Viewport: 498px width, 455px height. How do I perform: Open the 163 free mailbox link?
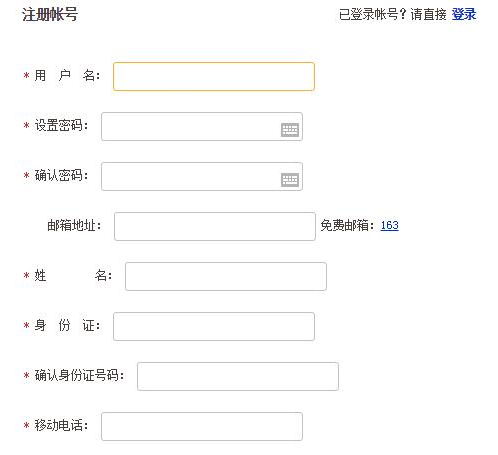[x=389, y=226]
